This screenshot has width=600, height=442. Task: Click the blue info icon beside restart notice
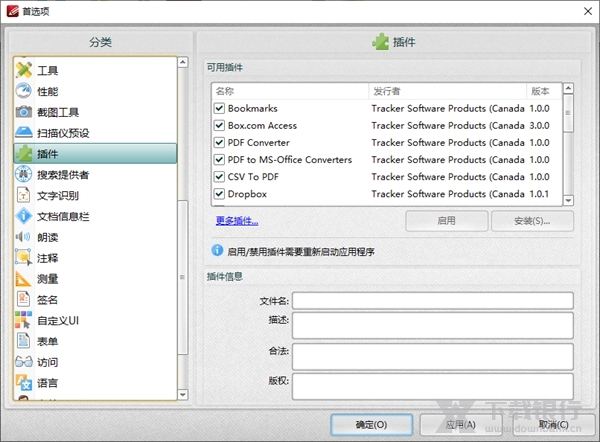click(x=217, y=251)
